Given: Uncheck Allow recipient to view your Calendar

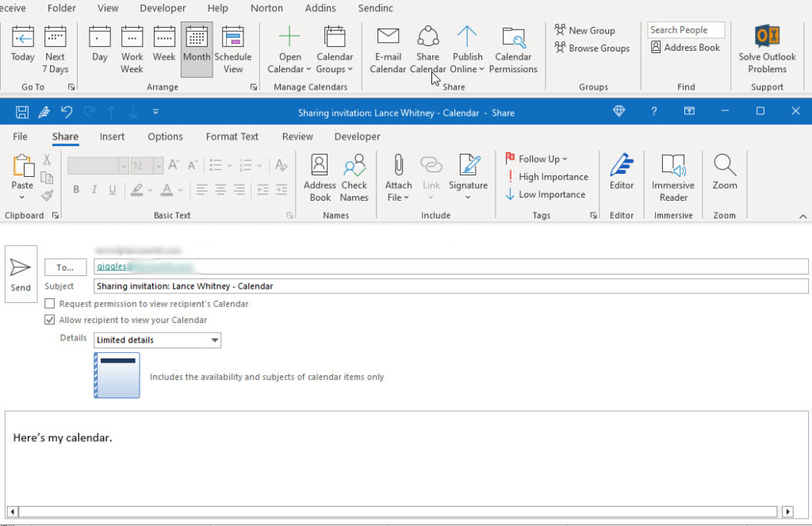Looking at the screenshot, I should [49, 320].
